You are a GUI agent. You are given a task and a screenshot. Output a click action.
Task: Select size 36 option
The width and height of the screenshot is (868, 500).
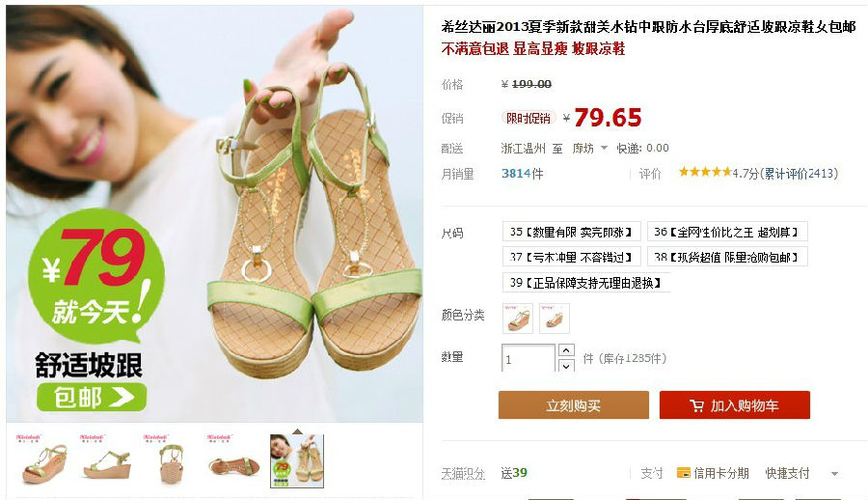(727, 232)
